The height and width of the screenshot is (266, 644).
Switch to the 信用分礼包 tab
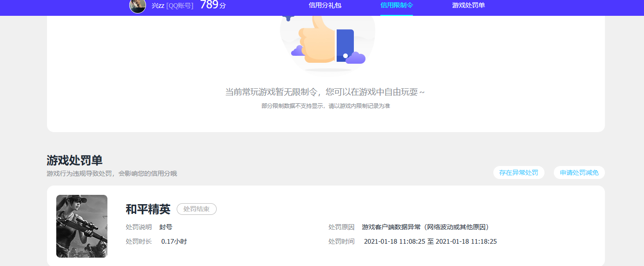point(325,6)
